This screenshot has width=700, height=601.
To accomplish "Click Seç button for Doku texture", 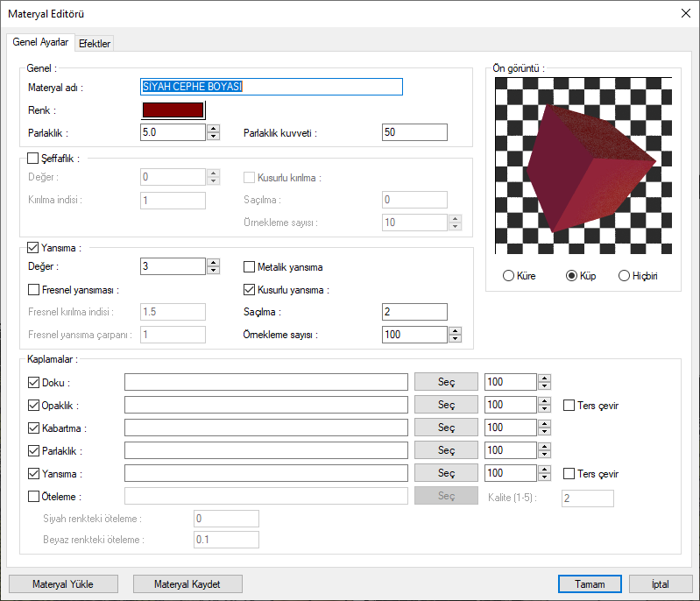I will pos(446,382).
